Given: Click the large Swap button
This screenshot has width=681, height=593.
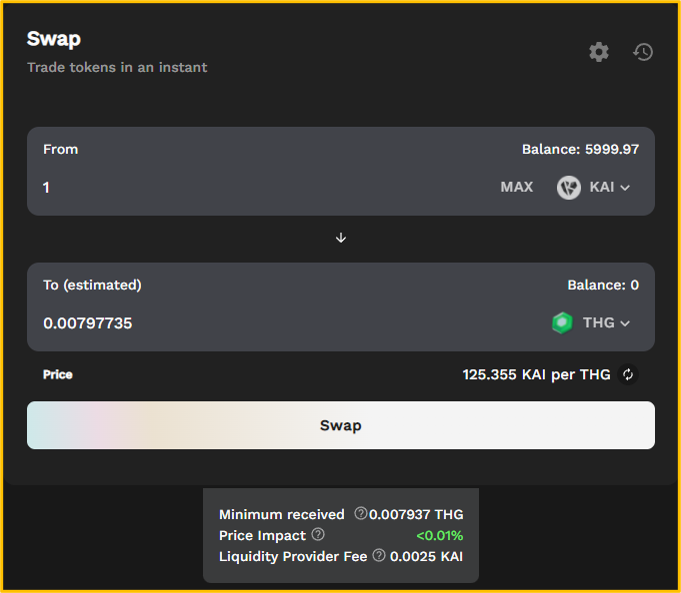Looking at the screenshot, I should tap(341, 425).
